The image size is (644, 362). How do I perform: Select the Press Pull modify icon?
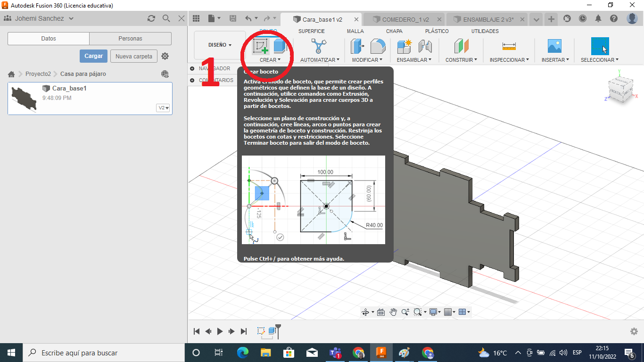pyautogui.click(x=357, y=46)
